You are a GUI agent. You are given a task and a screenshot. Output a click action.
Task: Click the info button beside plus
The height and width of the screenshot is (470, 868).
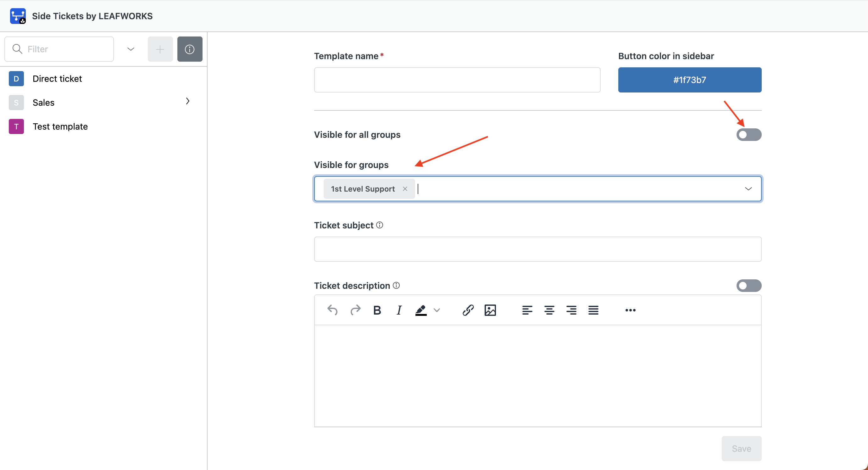pyautogui.click(x=190, y=49)
